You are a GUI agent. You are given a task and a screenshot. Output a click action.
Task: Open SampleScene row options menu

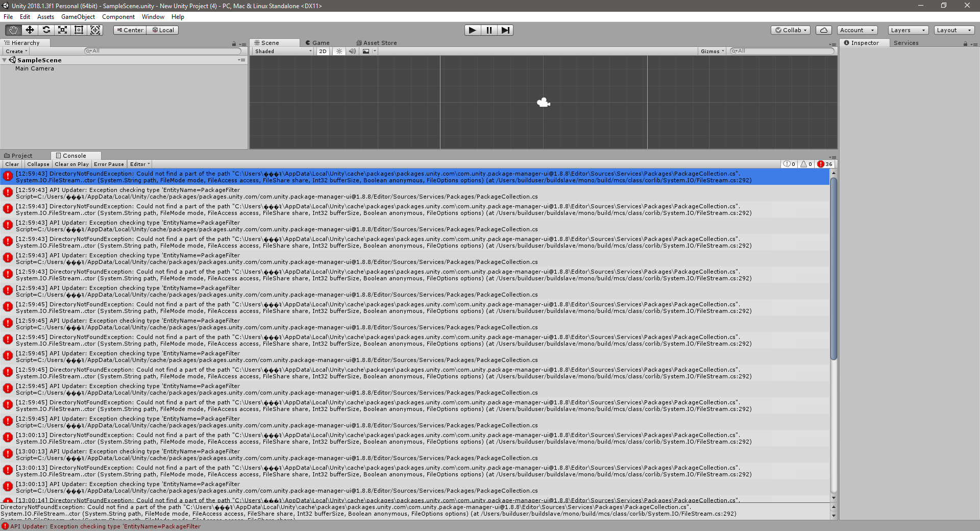click(242, 60)
